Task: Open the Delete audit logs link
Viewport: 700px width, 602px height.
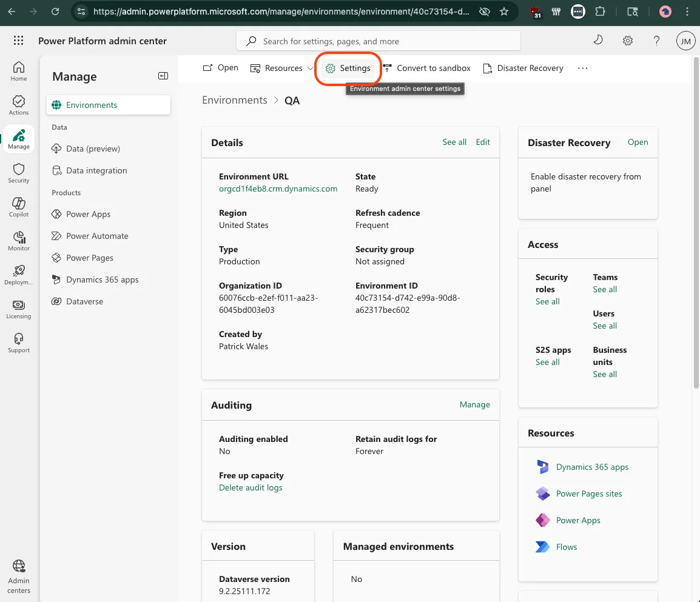Action: (x=251, y=487)
